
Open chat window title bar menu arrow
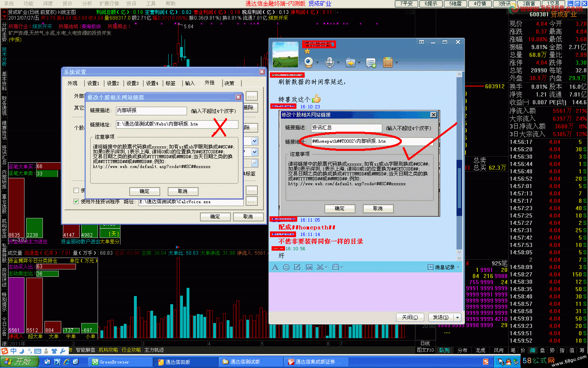click(x=421, y=42)
